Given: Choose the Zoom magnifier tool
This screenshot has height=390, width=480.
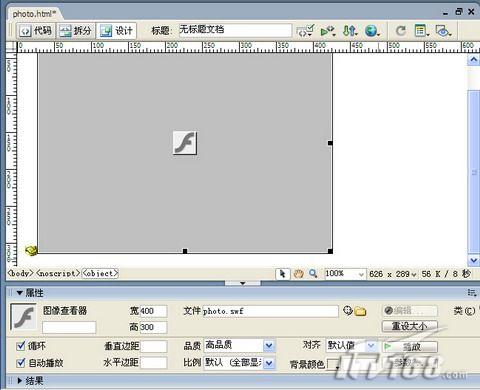Looking at the screenshot, I should [313, 274].
